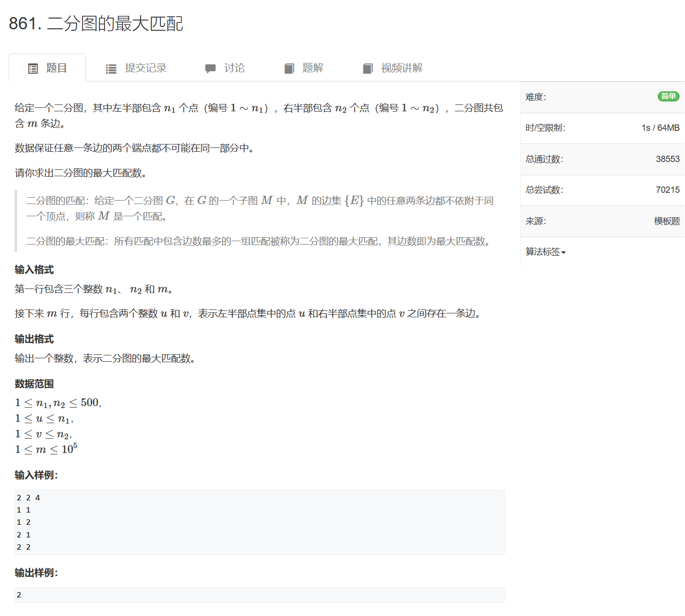Click the 输入样例 heading
Viewport: 685px width, 616px height.
[36, 475]
